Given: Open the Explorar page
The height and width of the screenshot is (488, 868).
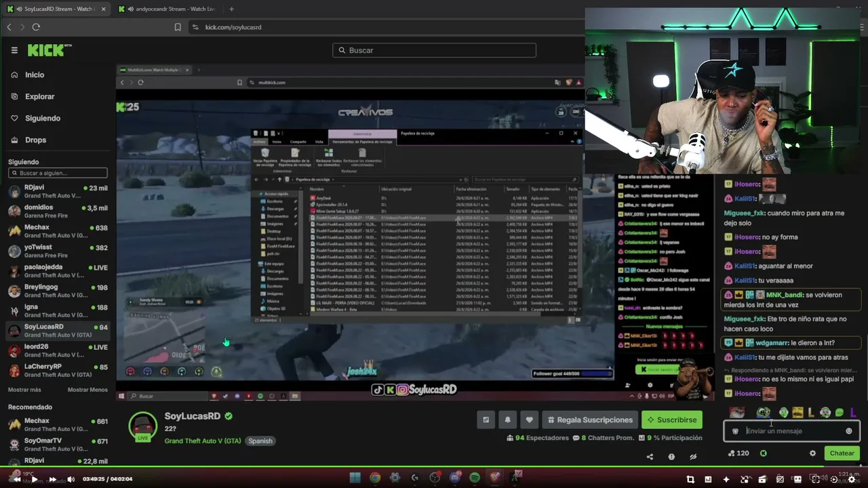Looking at the screenshot, I should pos(39,96).
